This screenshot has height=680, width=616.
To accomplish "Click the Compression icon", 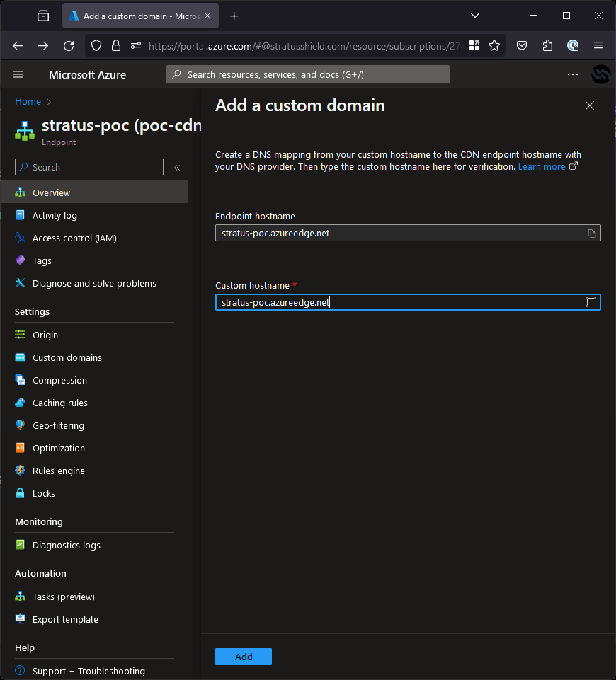I will (x=20, y=380).
